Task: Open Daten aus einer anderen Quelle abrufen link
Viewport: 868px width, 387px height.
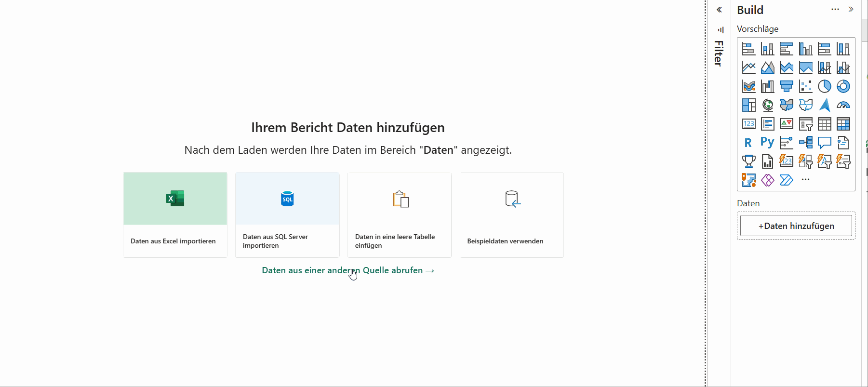Action: [348, 270]
